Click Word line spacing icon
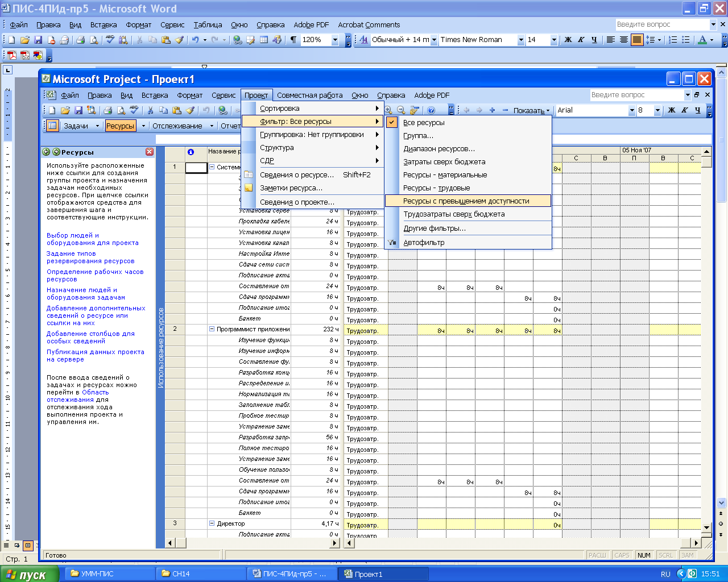 coord(651,40)
